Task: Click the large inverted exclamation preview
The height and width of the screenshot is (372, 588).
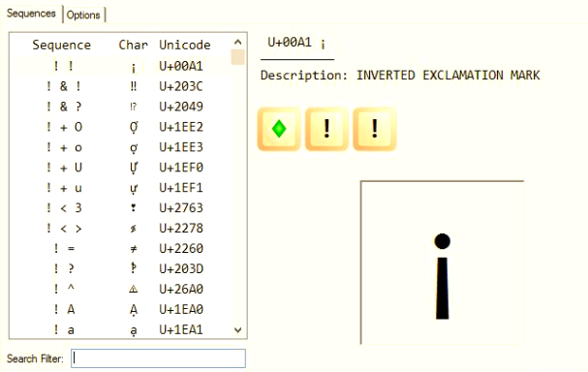Action: tap(443, 263)
